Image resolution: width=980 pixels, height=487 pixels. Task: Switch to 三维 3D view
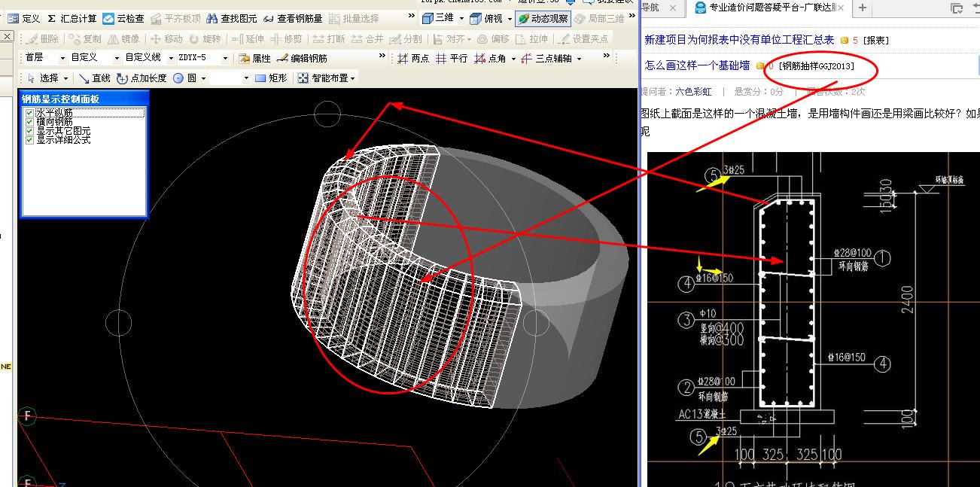438,18
